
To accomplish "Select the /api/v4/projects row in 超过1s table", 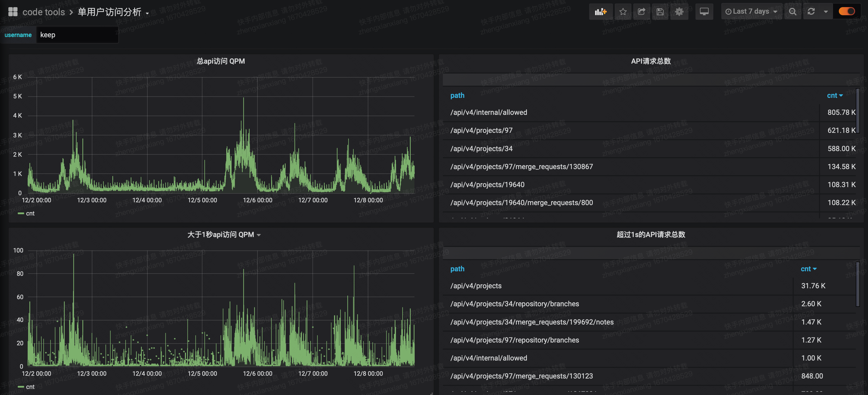I will tap(649, 286).
